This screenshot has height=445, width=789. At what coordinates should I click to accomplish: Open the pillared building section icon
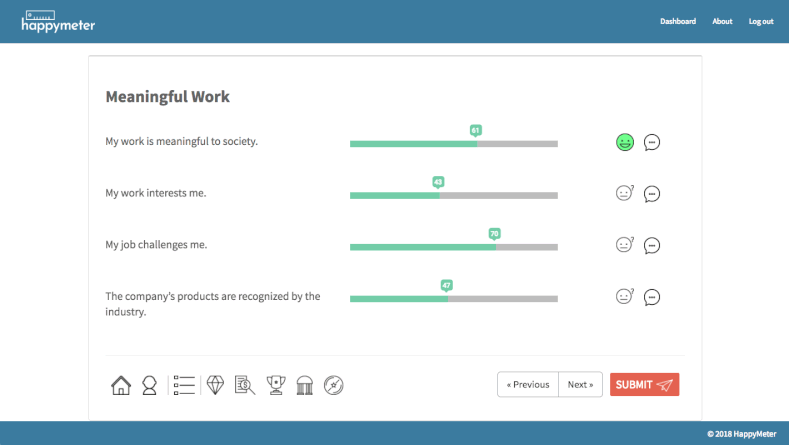305,385
